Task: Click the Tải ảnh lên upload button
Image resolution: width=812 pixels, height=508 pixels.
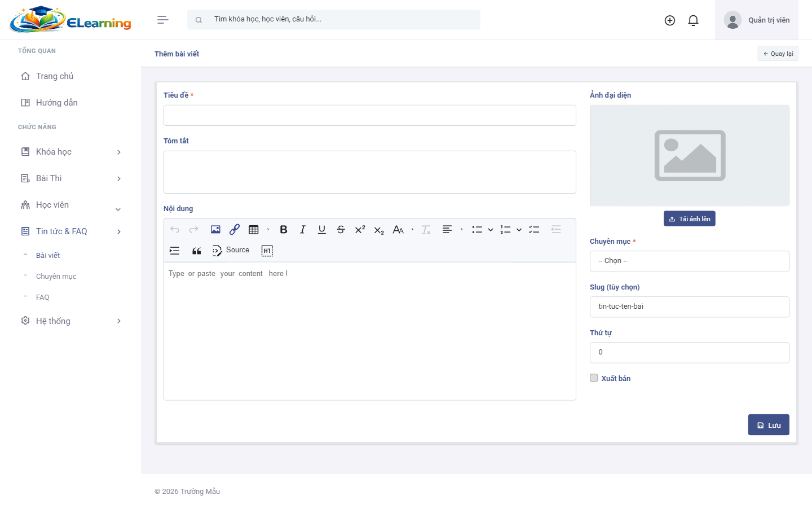Action: (x=689, y=219)
